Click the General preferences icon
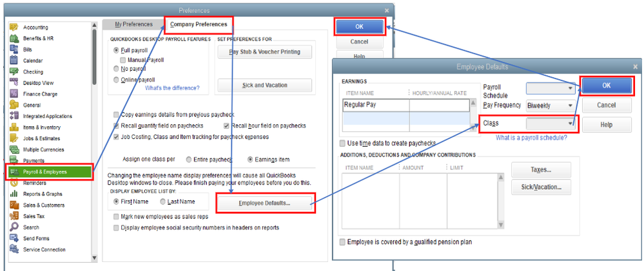 tap(14, 105)
